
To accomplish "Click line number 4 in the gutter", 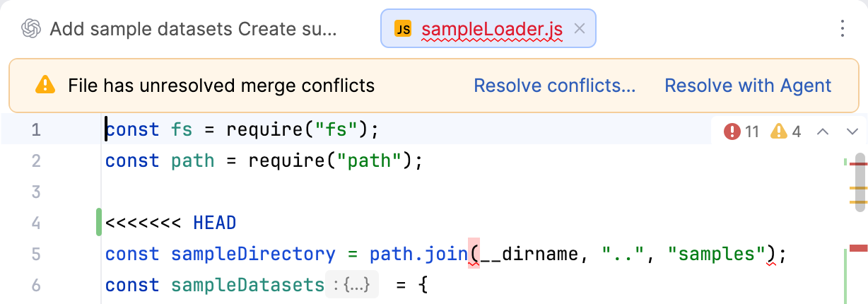I will [36, 223].
